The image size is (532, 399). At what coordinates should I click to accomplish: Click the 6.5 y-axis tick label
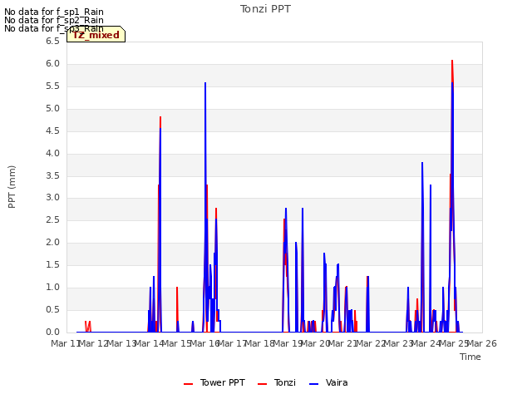(x=52, y=42)
